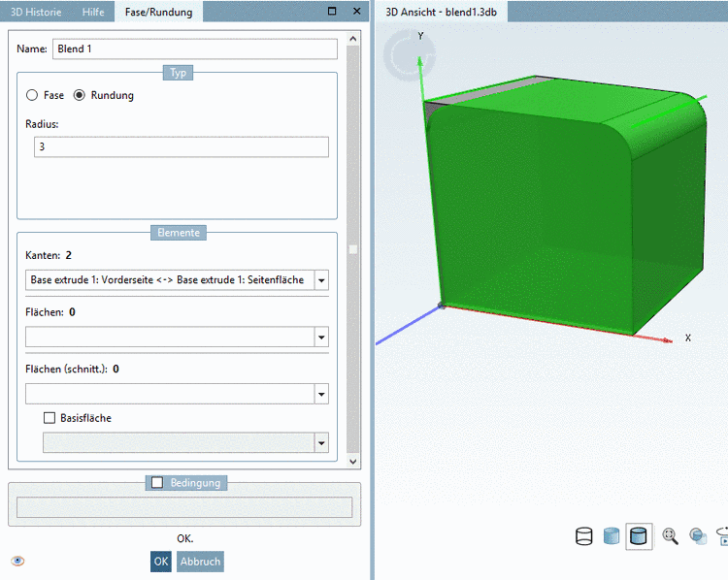The height and width of the screenshot is (580, 728).
Task: Select wireframe cylinder display mode icon
Action: point(583,536)
